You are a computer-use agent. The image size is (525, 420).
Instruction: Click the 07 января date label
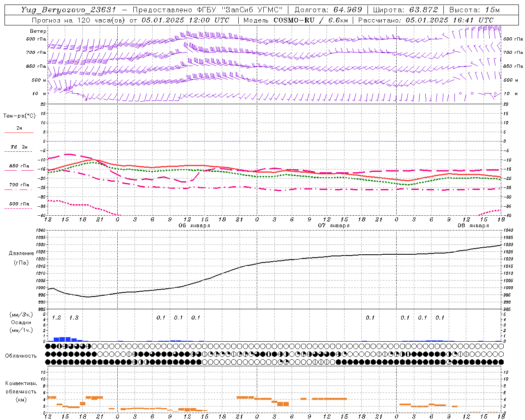pos(334,226)
